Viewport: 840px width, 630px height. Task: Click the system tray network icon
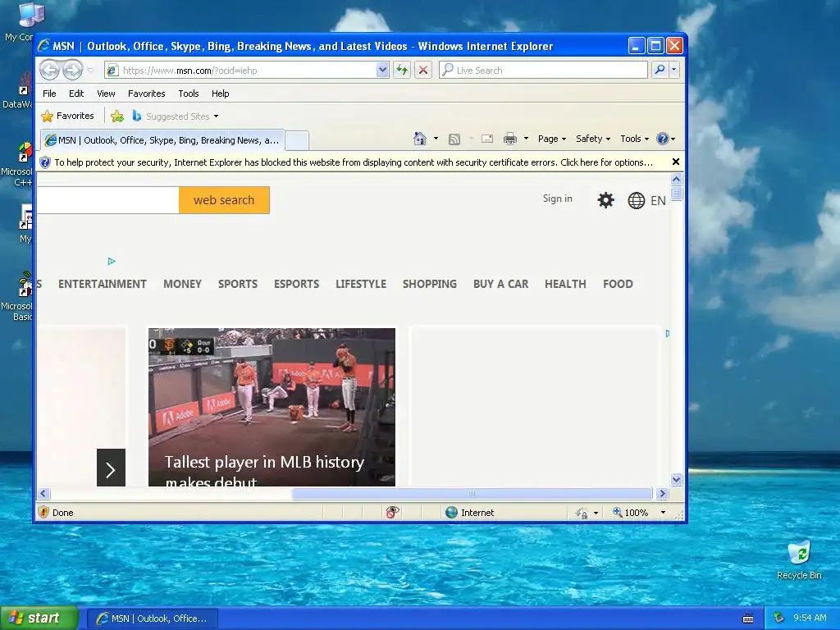point(779,618)
